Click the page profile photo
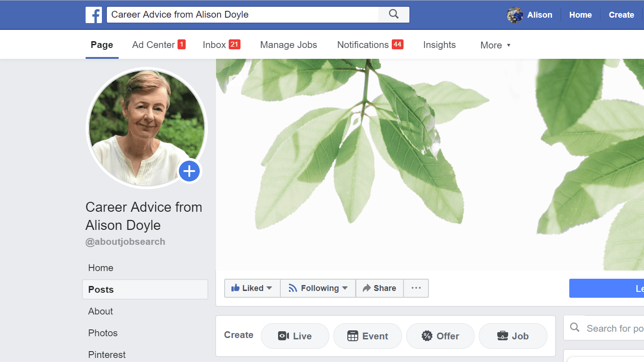The width and height of the screenshot is (644, 362). click(147, 128)
